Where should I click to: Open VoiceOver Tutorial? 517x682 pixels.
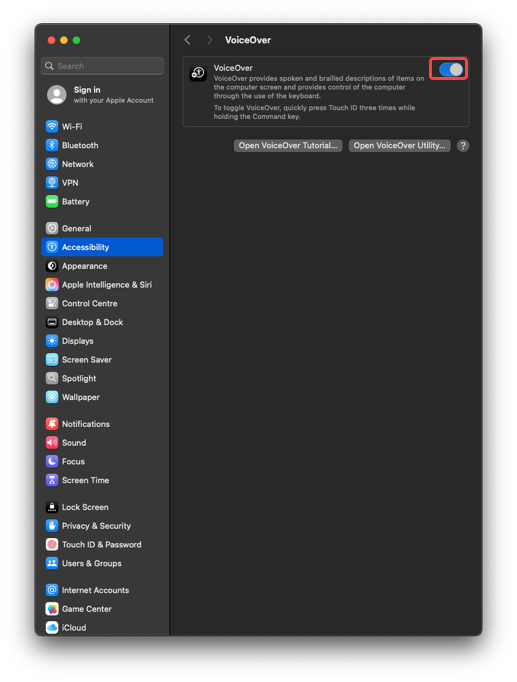288,146
